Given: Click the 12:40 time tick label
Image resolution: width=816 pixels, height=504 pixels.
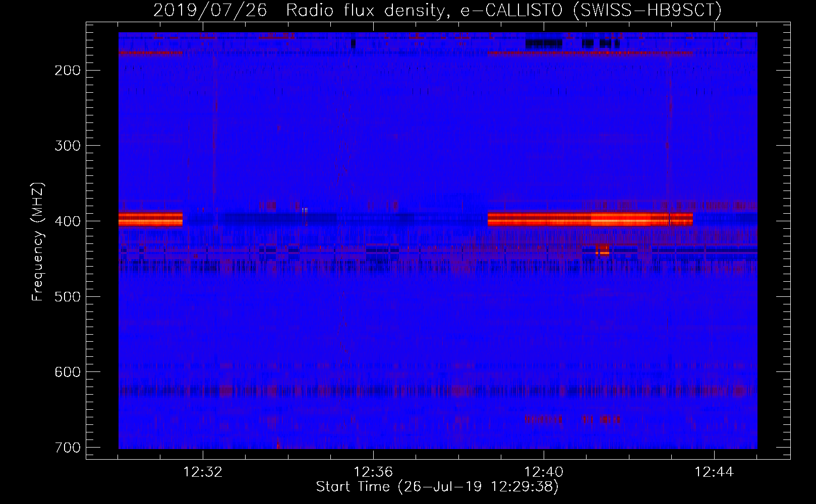Looking at the screenshot, I should click(x=544, y=472).
